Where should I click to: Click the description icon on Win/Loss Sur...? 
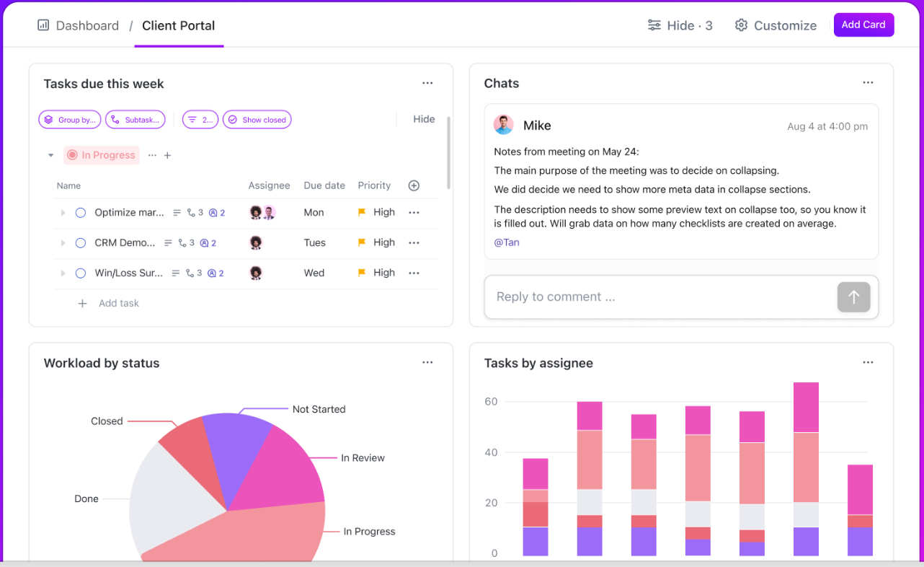point(176,273)
